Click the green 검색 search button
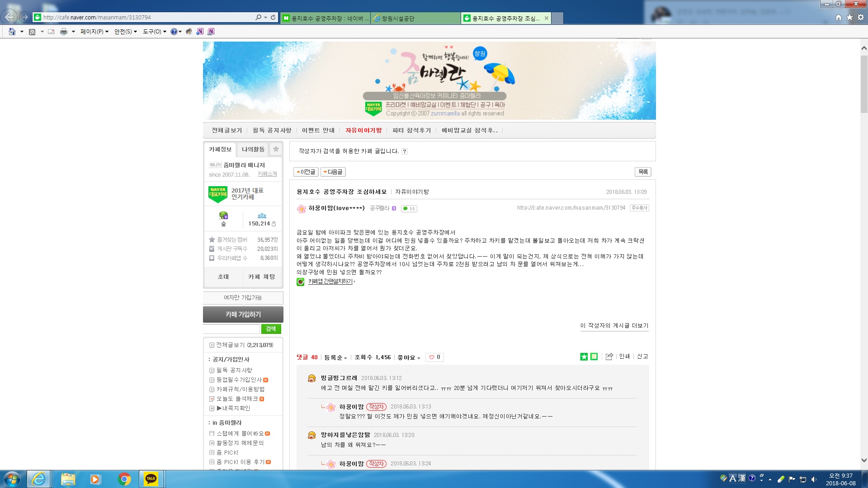 tap(271, 328)
